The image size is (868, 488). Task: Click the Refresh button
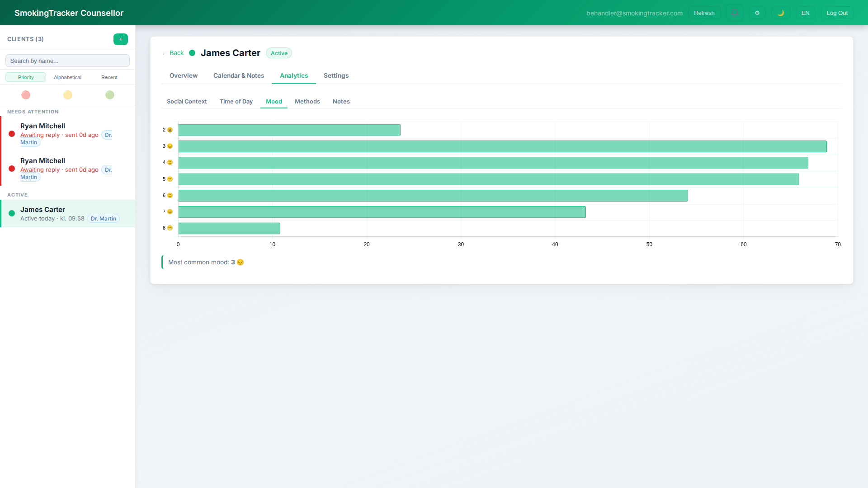click(x=704, y=13)
